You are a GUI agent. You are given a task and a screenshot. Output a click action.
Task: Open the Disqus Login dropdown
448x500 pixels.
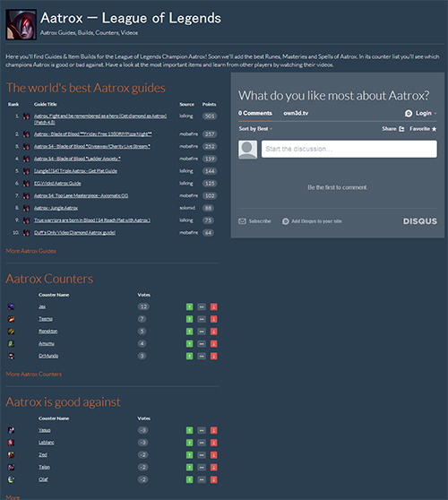pos(420,113)
